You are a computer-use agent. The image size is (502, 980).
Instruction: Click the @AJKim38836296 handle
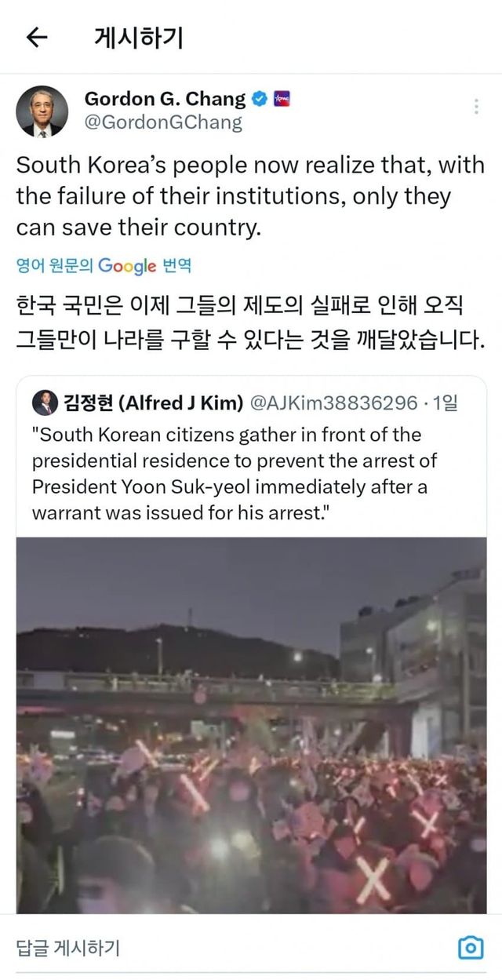pos(333,403)
